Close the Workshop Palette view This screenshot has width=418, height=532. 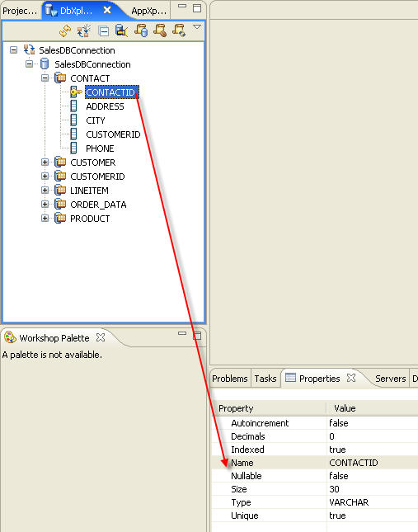[x=101, y=337]
